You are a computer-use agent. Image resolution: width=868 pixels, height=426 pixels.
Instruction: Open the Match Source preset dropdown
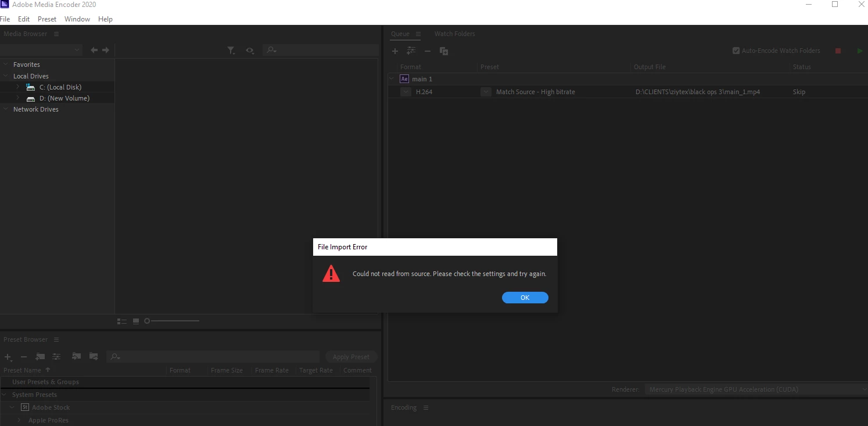[x=486, y=92]
